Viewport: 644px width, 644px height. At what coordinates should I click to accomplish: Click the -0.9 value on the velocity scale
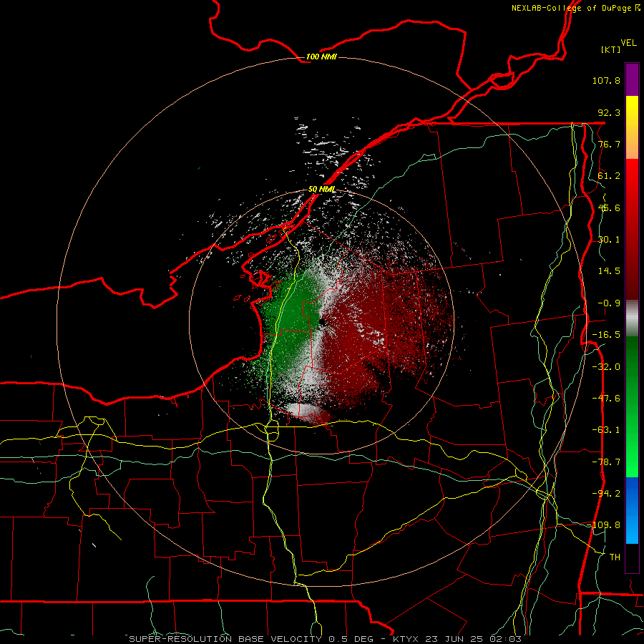tap(609, 303)
